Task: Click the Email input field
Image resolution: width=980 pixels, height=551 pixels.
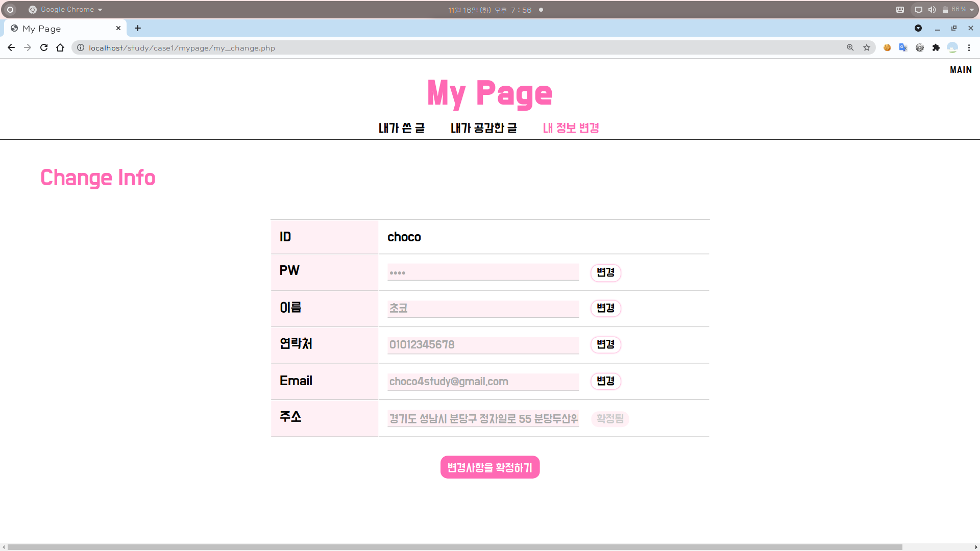Action: pyautogui.click(x=483, y=382)
